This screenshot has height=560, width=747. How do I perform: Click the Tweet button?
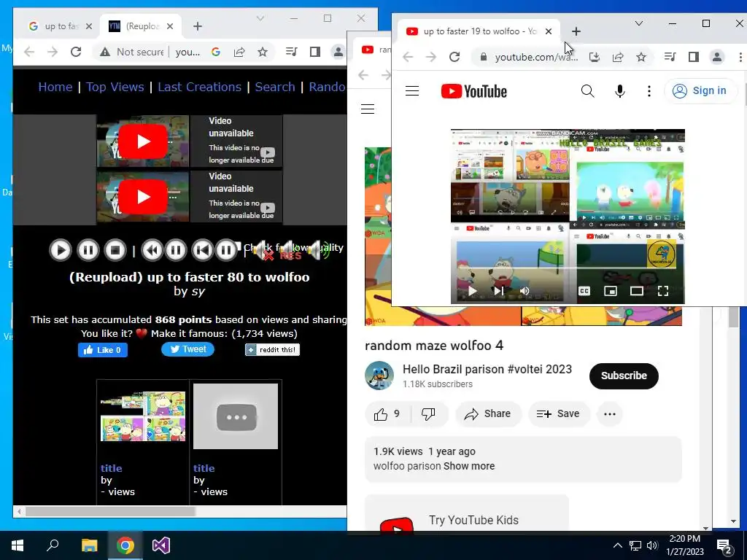(187, 349)
